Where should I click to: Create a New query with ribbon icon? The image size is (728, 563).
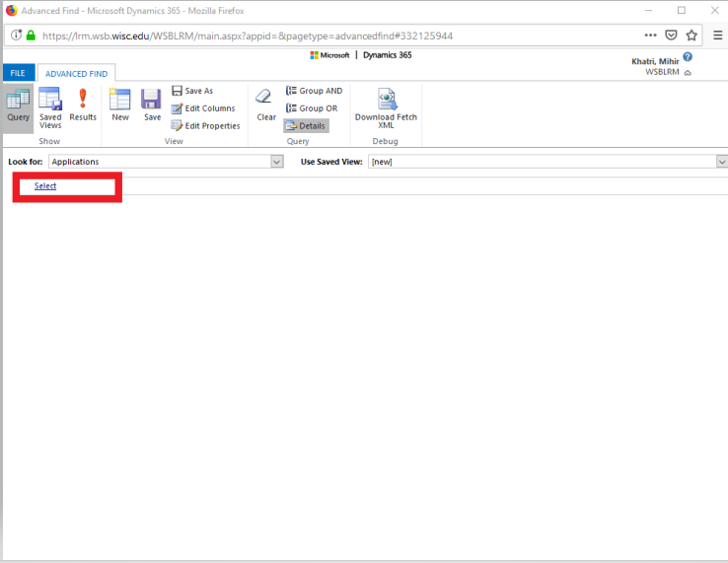point(120,105)
